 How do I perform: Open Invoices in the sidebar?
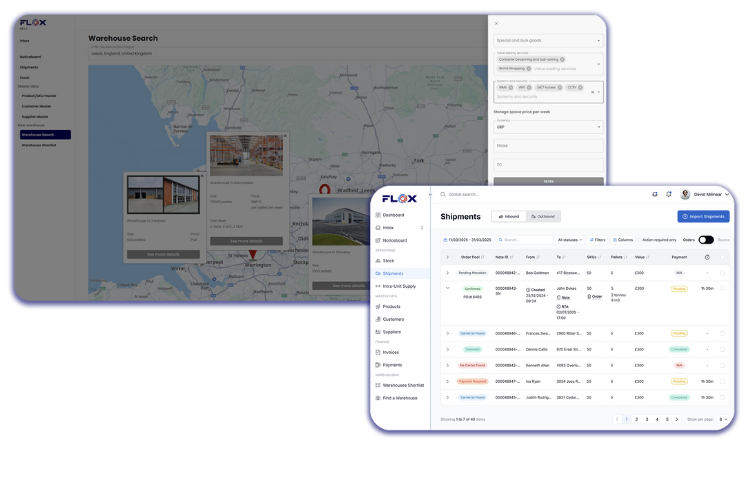coord(387,352)
